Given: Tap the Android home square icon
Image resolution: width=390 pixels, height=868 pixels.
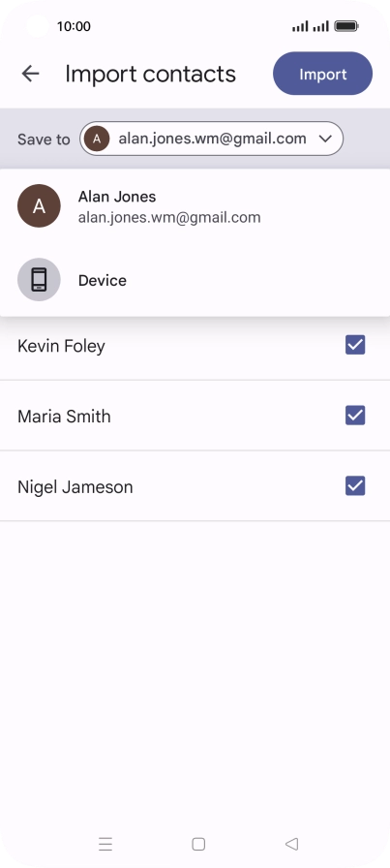Looking at the screenshot, I should point(198,844).
